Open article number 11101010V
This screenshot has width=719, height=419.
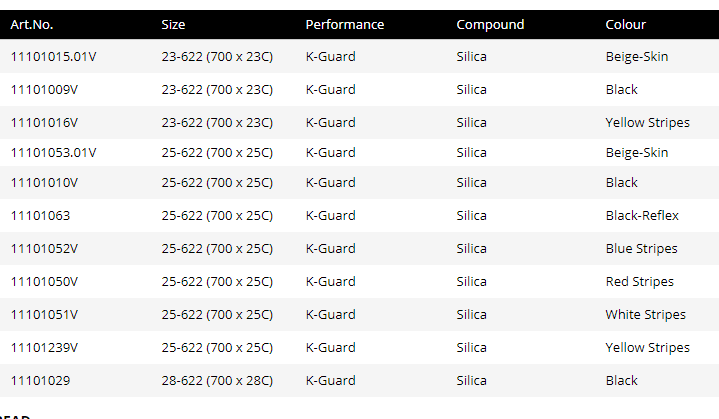(44, 183)
